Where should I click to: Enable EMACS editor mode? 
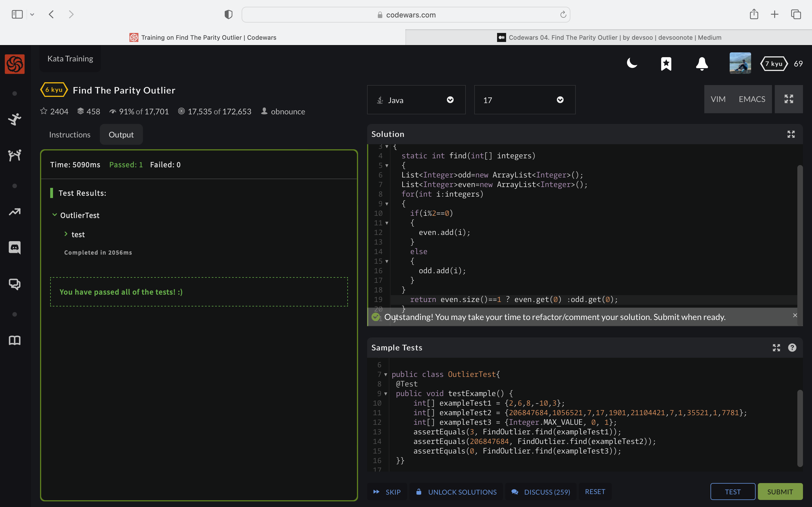[752, 99]
